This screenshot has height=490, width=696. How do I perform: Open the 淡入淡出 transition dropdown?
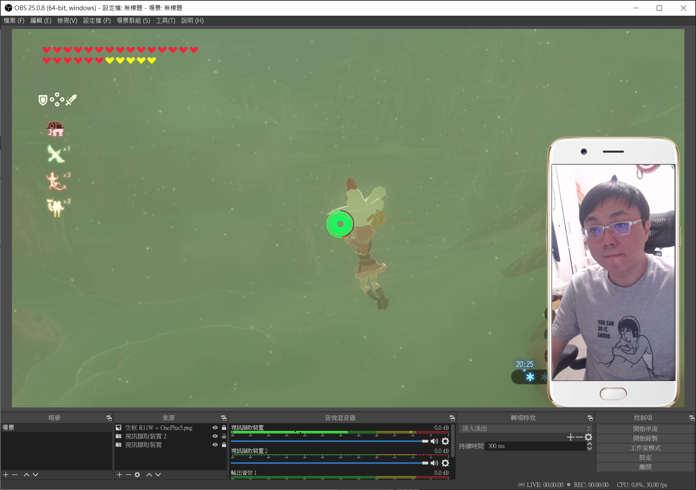click(x=525, y=428)
